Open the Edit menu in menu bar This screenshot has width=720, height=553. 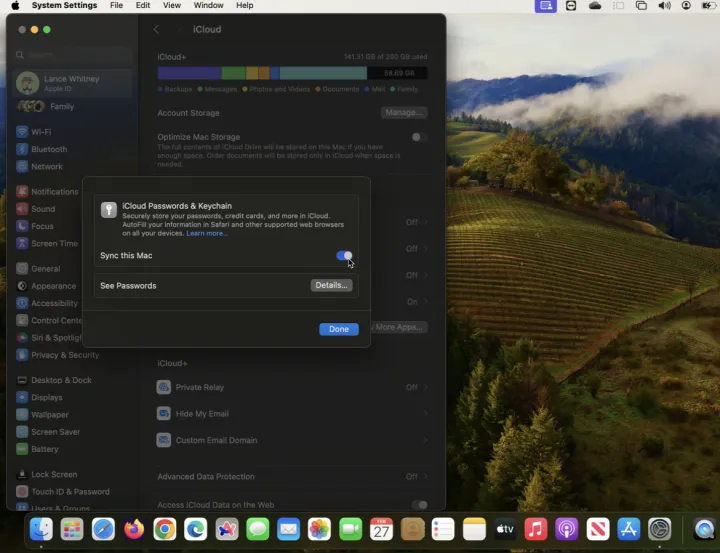click(143, 6)
